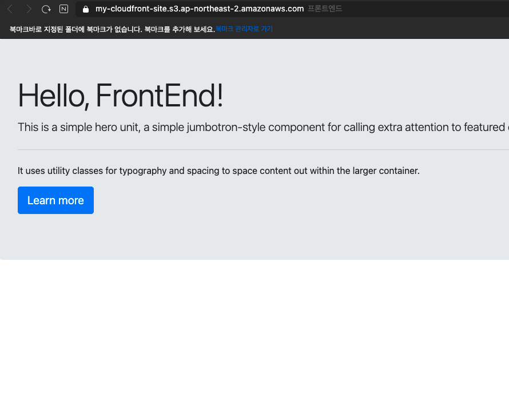Screen dimensions: 509x420
Task: View site info via the lock icon
Action: tap(86, 9)
